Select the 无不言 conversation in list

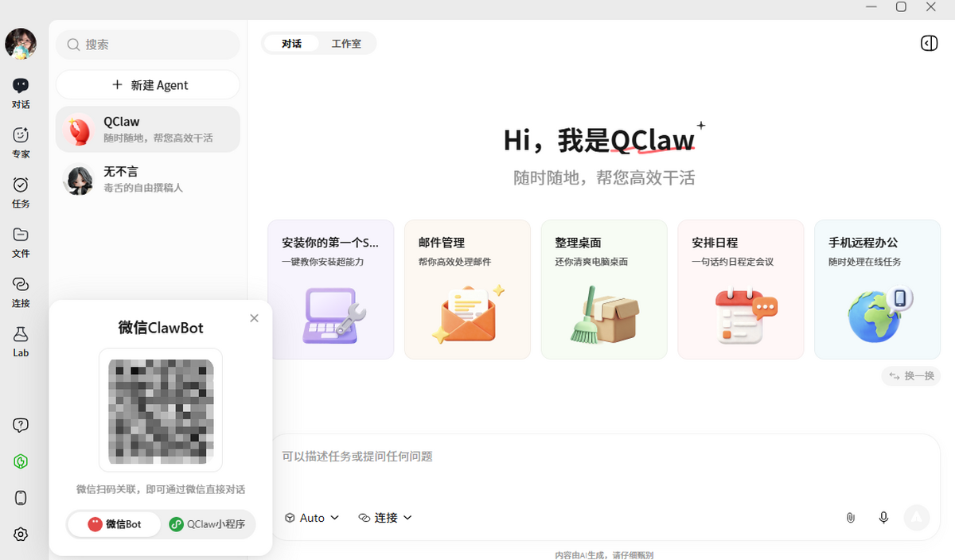click(148, 179)
